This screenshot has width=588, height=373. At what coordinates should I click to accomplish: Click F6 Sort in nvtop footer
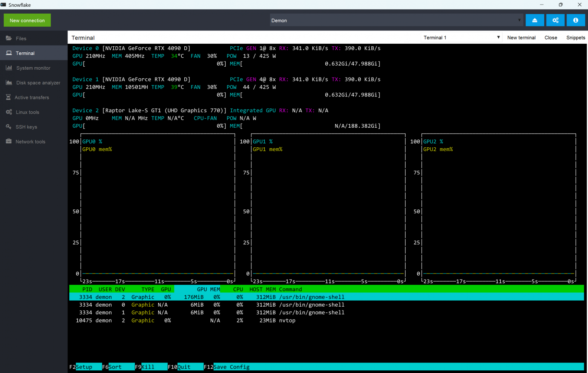point(115,367)
